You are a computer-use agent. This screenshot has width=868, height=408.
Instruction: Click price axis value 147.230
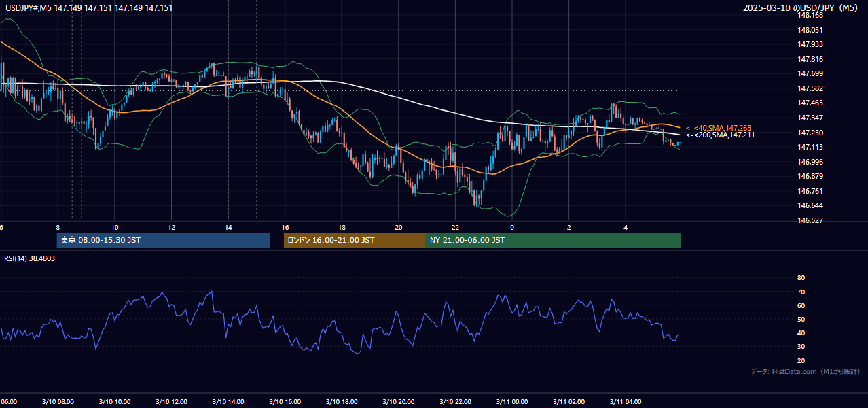tap(810, 133)
